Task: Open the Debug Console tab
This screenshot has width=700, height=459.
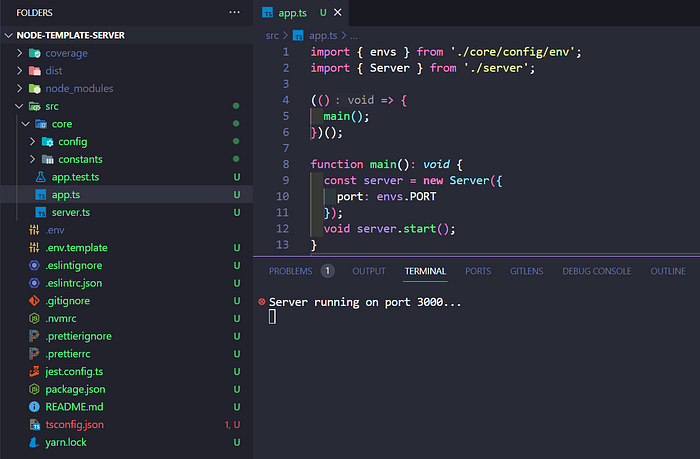Action: [x=596, y=271]
